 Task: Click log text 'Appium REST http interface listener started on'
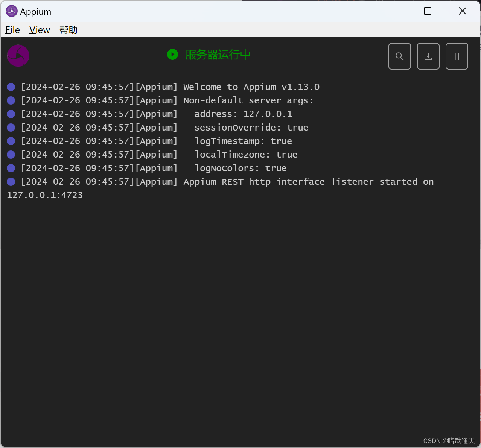coord(309,182)
